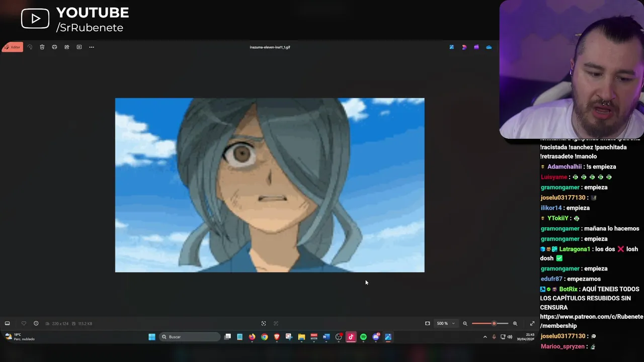Open Spotify from the taskbar
Screen dimensions: 644x362
pos(363,337)
